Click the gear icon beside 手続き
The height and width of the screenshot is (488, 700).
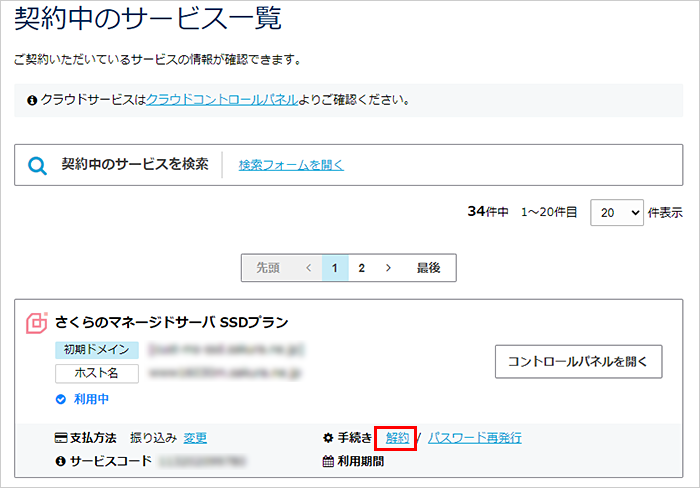328,438
